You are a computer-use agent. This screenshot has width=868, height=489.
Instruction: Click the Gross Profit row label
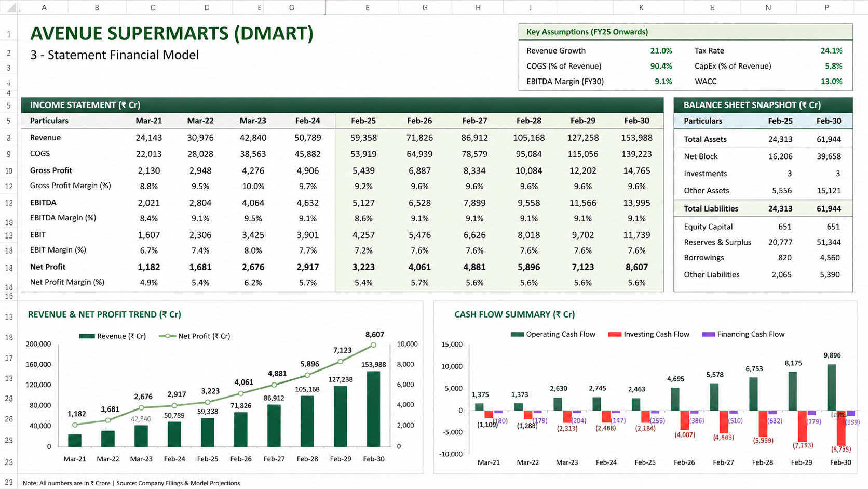[x=51, y=170]
